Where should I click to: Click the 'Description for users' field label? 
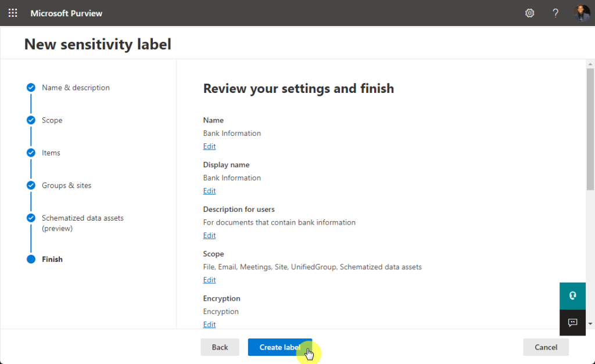pyautogui.click(x=239, y=210)
